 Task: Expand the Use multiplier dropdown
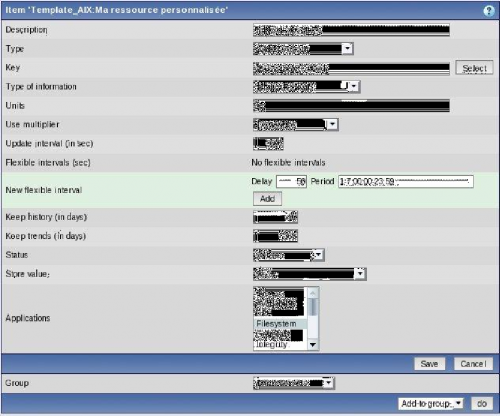pos(296,124)
